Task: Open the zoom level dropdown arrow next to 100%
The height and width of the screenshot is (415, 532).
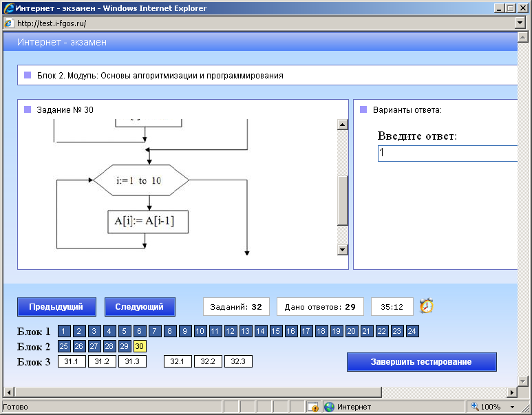Action: coord(512,407)
